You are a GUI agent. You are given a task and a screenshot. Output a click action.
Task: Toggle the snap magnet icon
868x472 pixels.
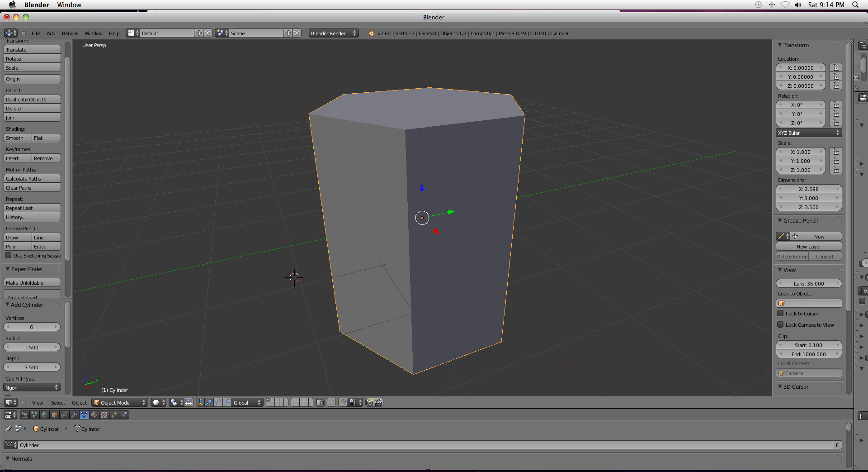(x=343, y=402)
